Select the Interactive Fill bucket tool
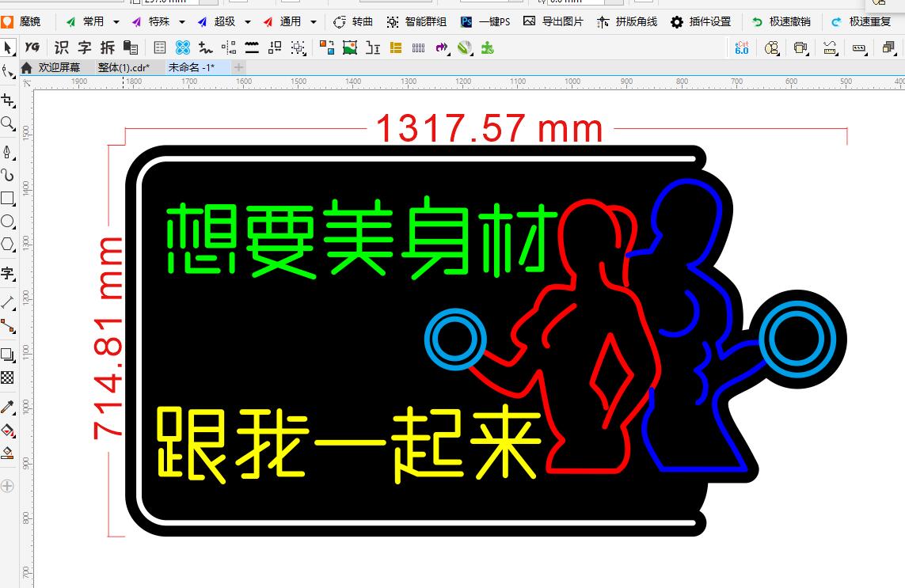The image size is (905, 588). (x=7, y=430)
